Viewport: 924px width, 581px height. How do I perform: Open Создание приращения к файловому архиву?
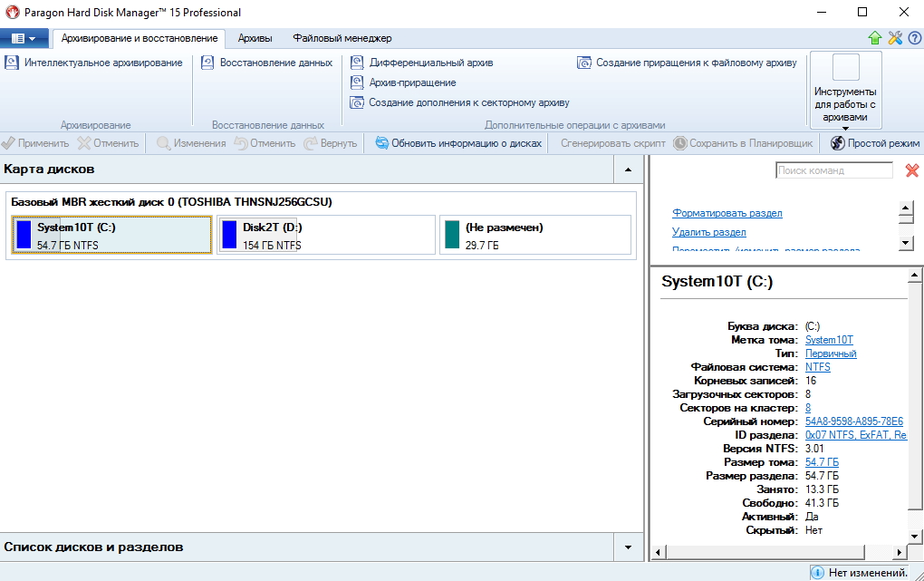pos(687,63)
